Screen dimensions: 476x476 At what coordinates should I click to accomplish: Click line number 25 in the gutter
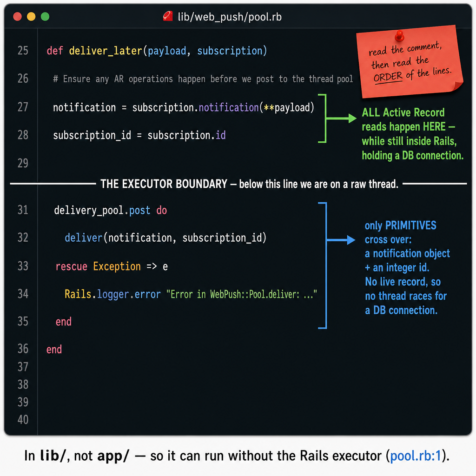[23, 50]
